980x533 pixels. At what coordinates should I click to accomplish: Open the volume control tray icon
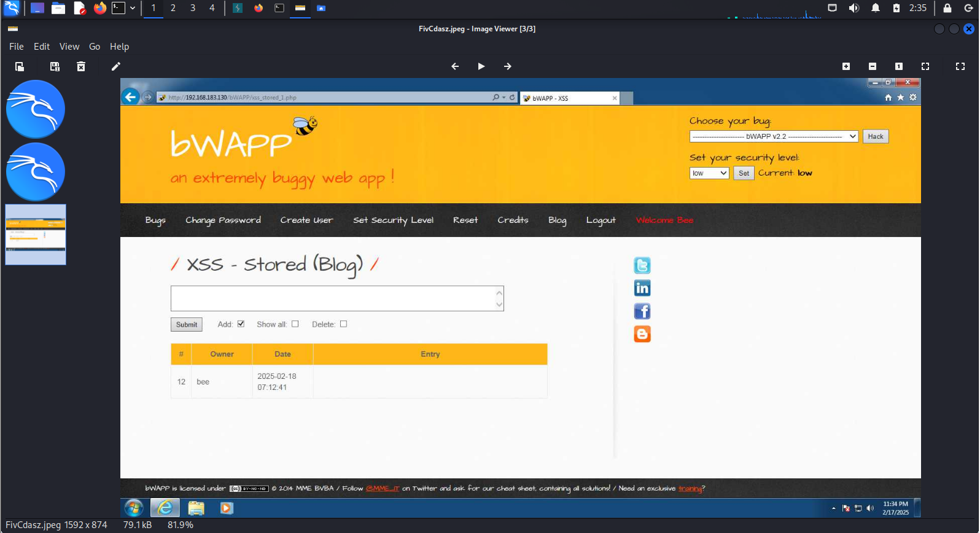pos(854,8)
